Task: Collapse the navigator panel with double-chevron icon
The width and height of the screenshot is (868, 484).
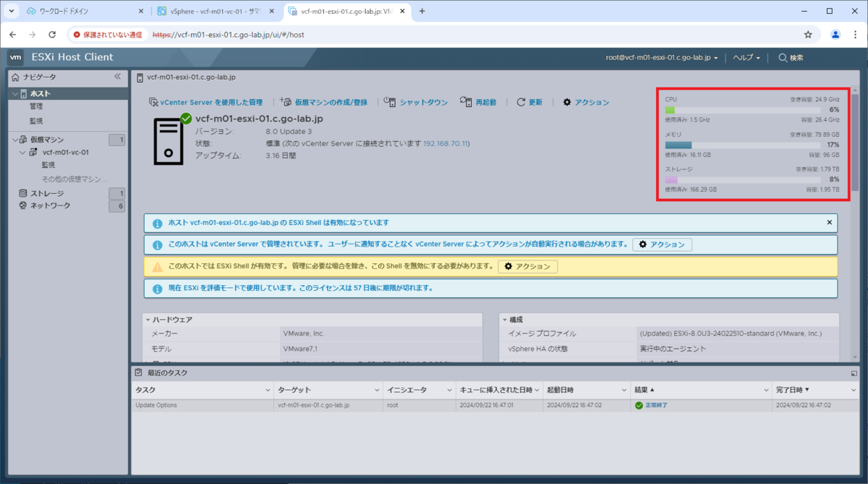Action: pyautogui.click(x=118, y=77)
